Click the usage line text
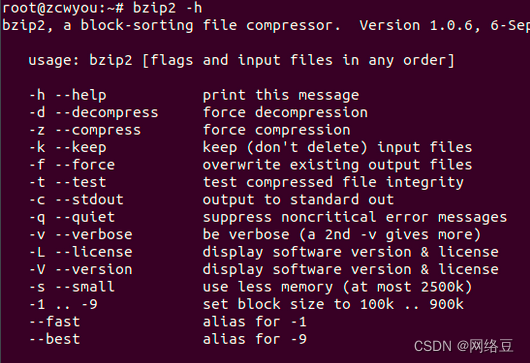530x363 pixels. point(241,60)
